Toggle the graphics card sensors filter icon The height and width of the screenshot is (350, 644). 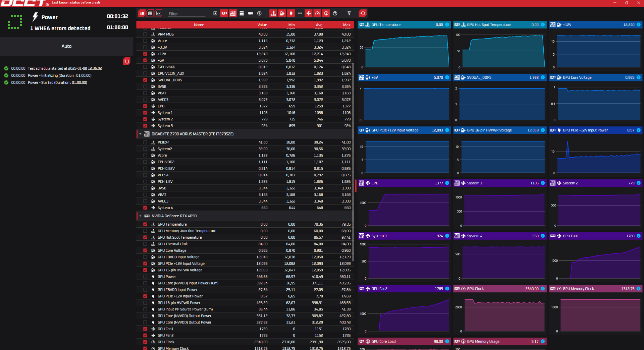tap(224, 13)
